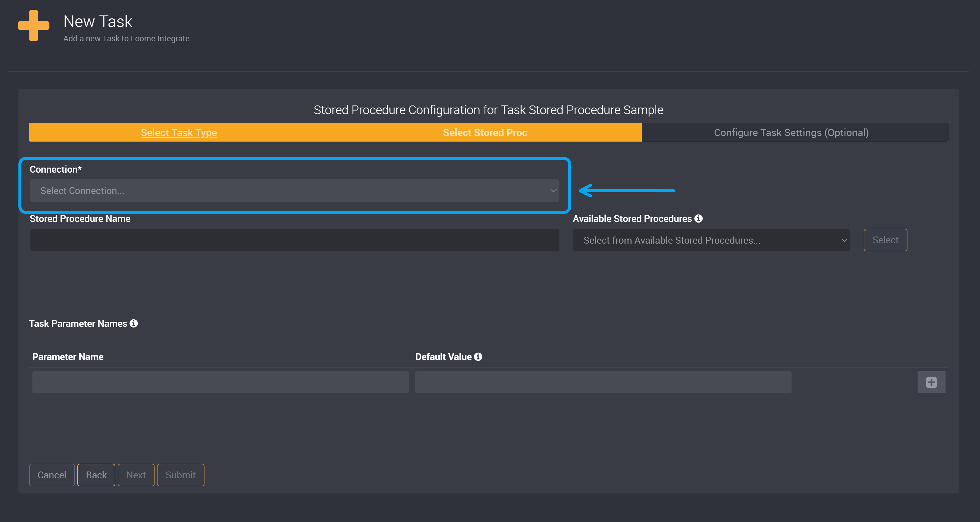Click the Back button

point(96,475)
